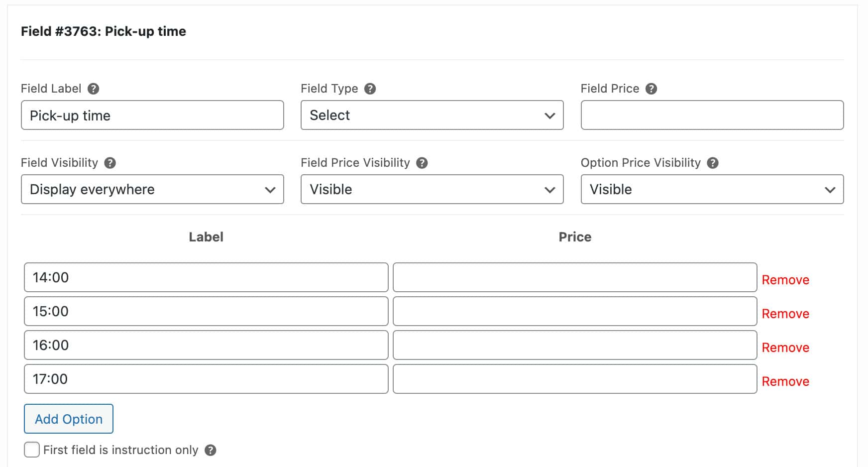The height and width of the screenshot is (467, 868).
Task: Remove the 14:00 option
Action: pos(785,280)
